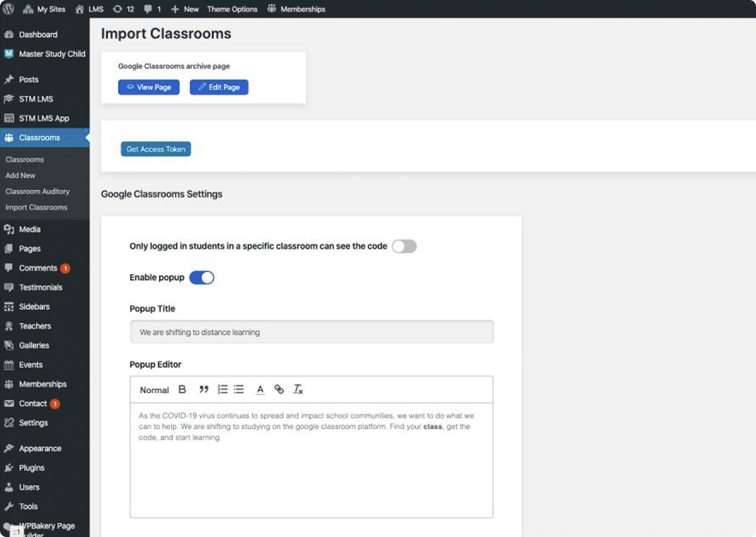The height and width of the screenshot is (537, 756).
Task: Insert a bullet list in Popup Editor
Action: (239, 390)
